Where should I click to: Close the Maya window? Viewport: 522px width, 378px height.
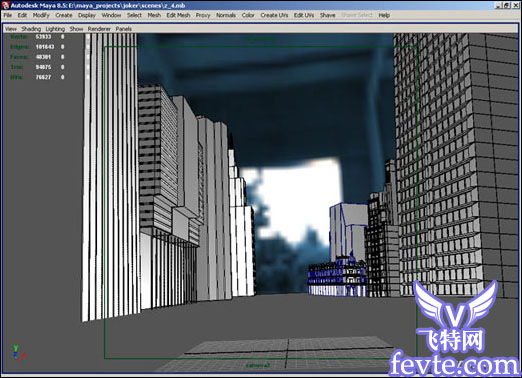pos(516,5)
